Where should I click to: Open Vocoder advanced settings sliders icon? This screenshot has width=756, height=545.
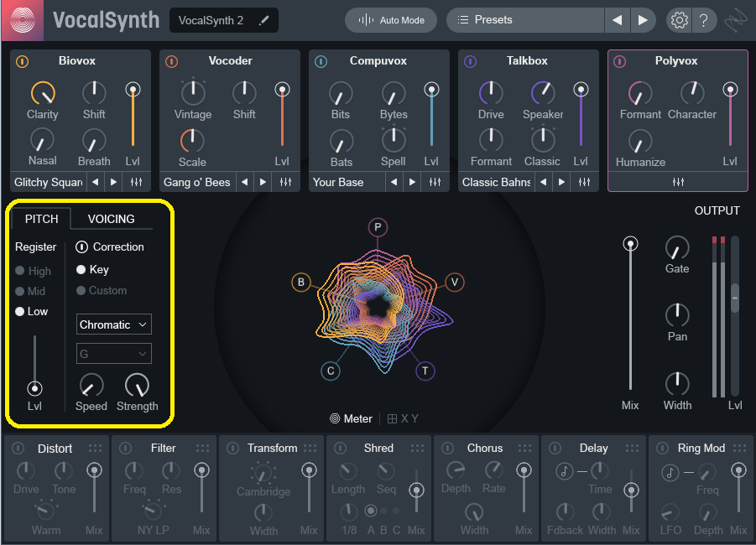pos(285,182)
